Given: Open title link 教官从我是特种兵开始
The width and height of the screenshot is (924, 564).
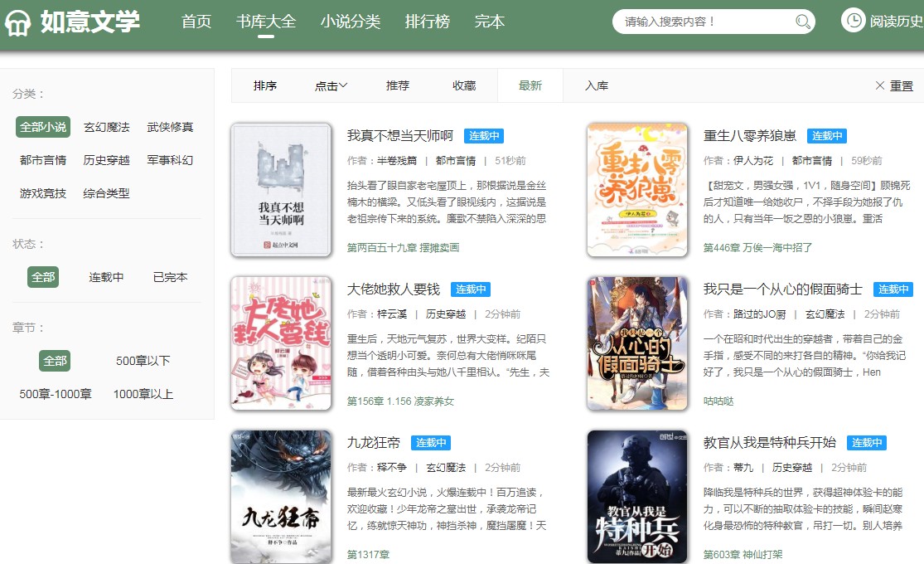Looking at the screenshot, I should click(770, 442).
